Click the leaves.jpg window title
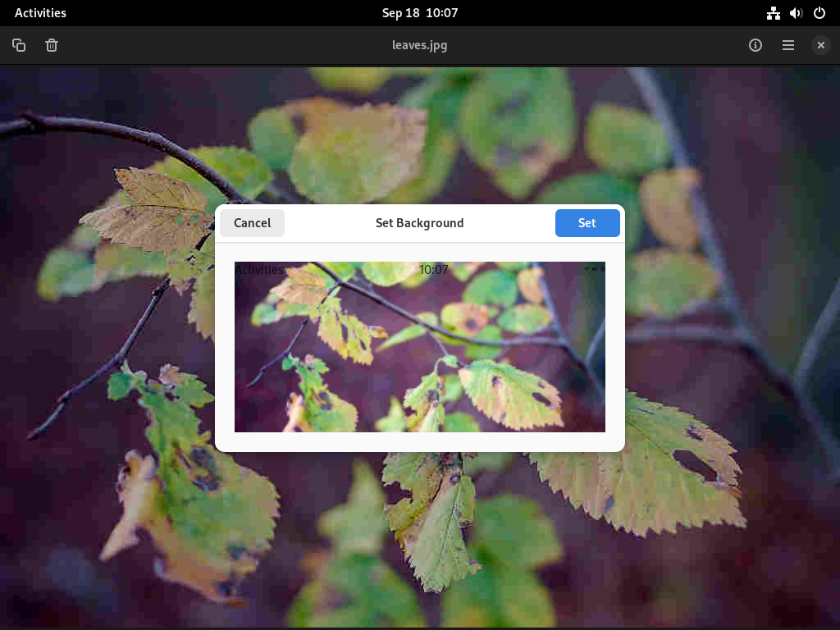Image resolution: width=840 pixels, height=630 pixels. click(x=419, y=46)
